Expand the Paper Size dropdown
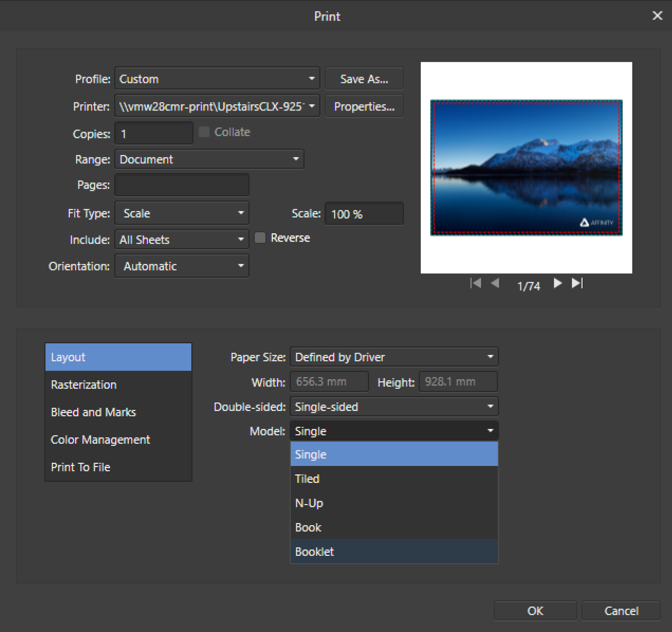The width and height of the screenshot is (672, 632). coord(394,357)
